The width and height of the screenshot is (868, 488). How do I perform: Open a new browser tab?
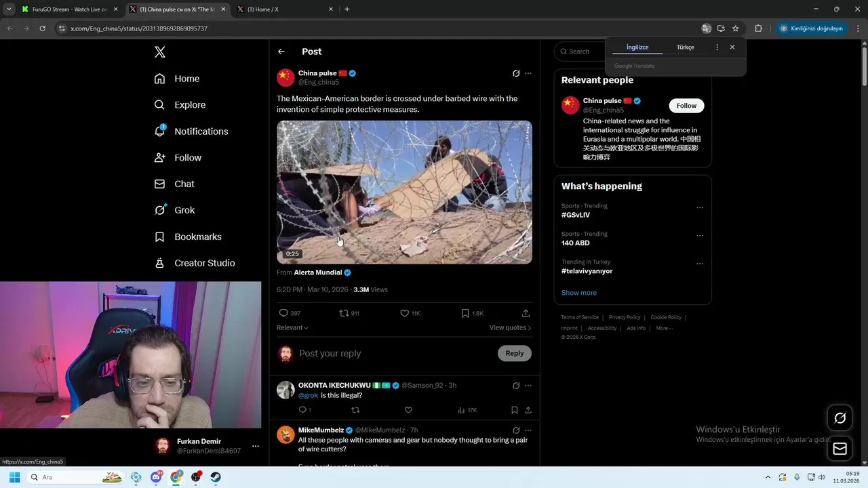pos(347,9)
